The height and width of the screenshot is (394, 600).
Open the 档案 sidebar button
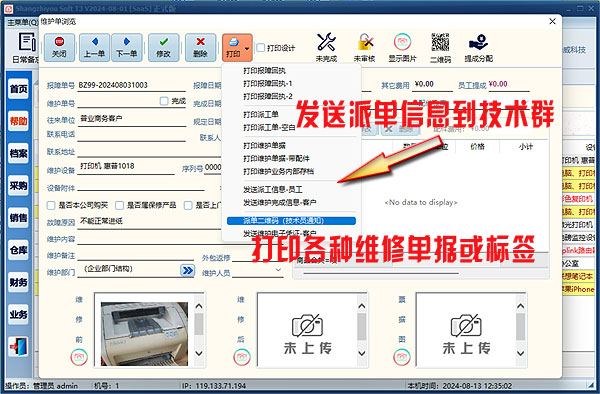tap(18, 153)
